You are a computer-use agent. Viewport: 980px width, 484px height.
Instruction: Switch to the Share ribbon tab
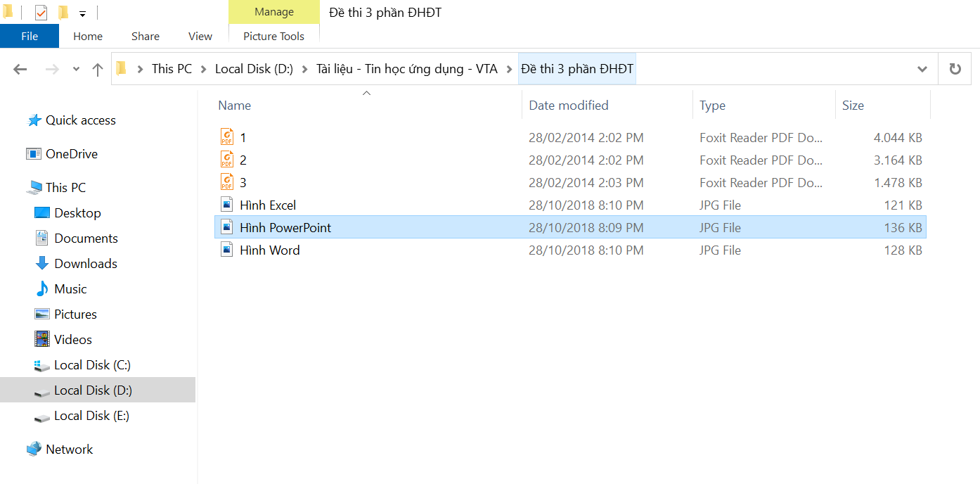coord(146,36)
